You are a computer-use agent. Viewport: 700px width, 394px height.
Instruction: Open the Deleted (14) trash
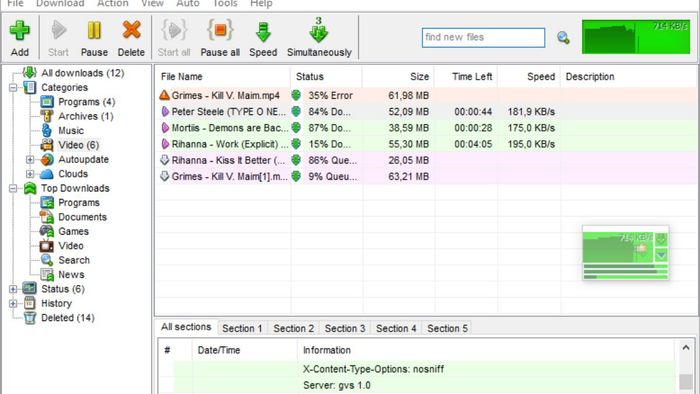point(67,318)
